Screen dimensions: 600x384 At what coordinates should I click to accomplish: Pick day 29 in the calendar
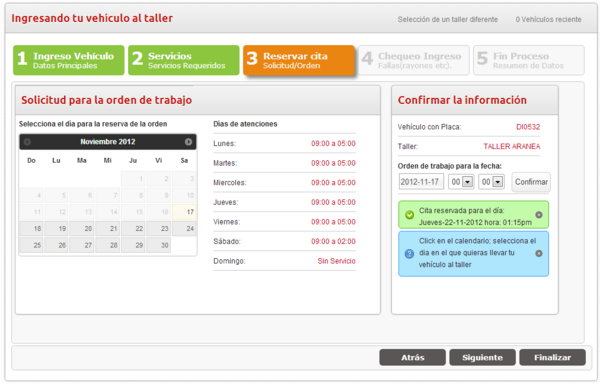click(x=133, y=245)
